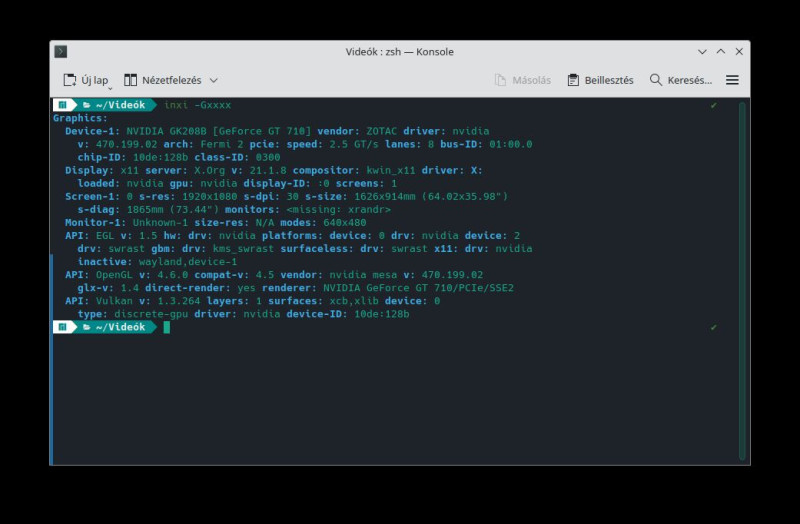Click 'Unknown-1' monitor value

click(160, 222)
